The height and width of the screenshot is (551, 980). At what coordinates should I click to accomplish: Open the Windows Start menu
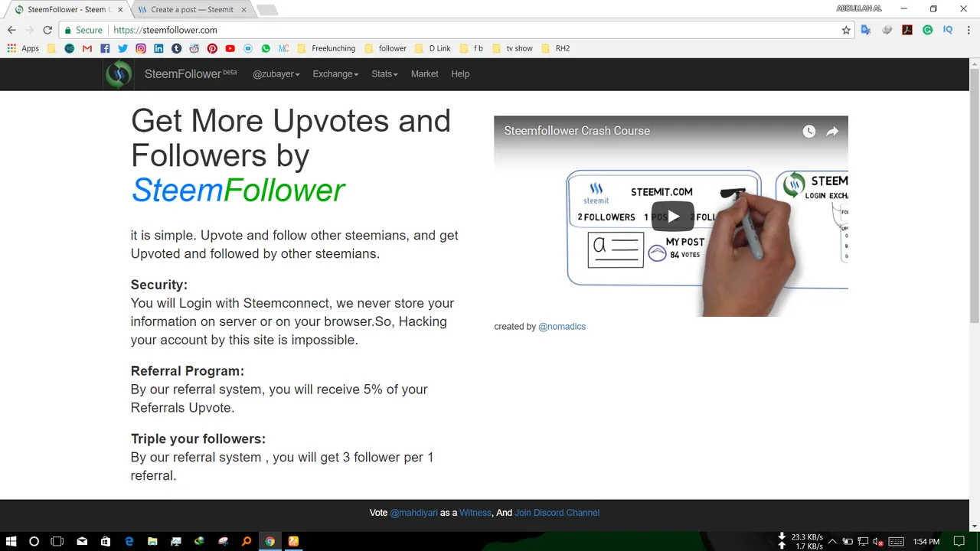[11, 541]
